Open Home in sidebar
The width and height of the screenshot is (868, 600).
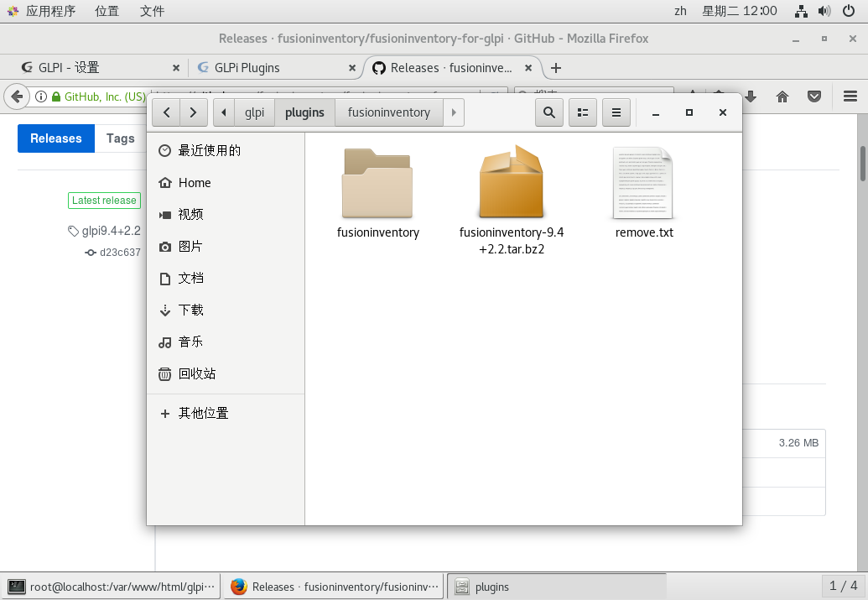pos(226,183)
